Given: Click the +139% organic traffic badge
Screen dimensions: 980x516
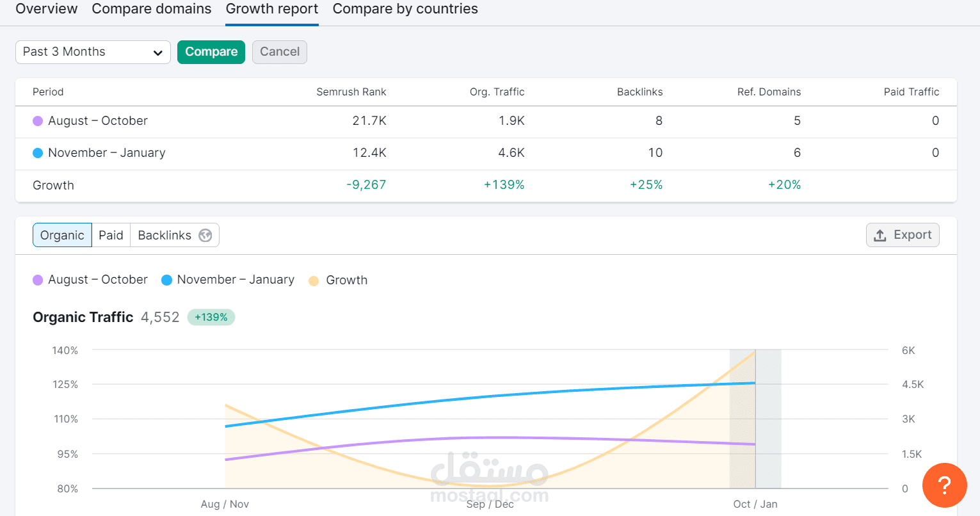Looking at the screenshot, I should coord(211,318).
